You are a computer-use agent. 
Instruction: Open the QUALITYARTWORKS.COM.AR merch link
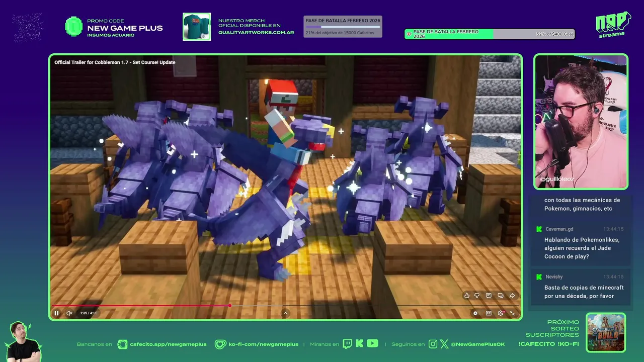[x=256, y=33]
